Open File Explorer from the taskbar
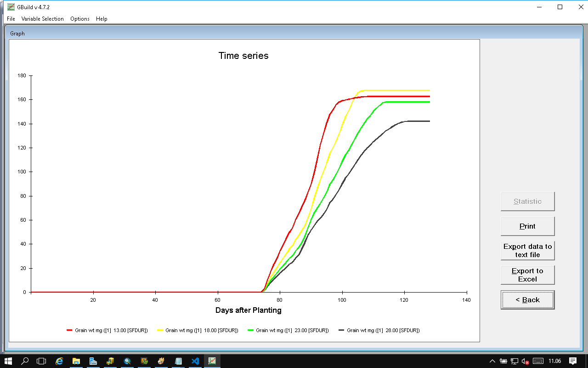This screenshot has width=588, height=368. [76, 361]
